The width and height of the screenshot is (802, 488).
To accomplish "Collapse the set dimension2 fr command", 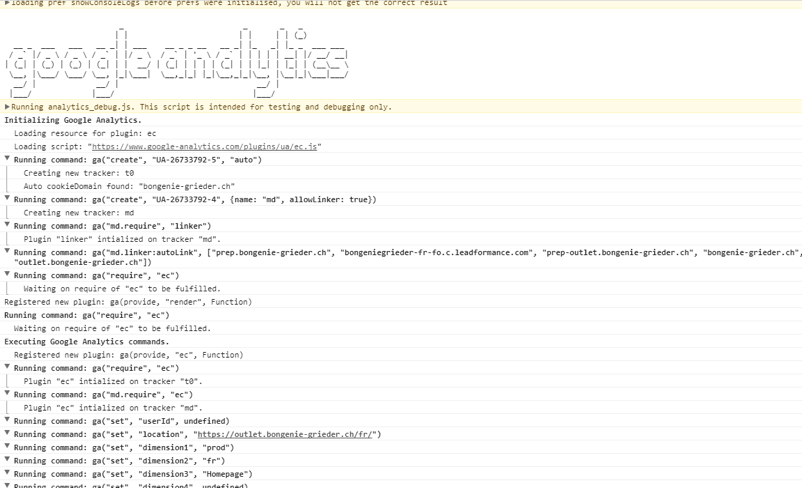I will click(x=7, y=460).
